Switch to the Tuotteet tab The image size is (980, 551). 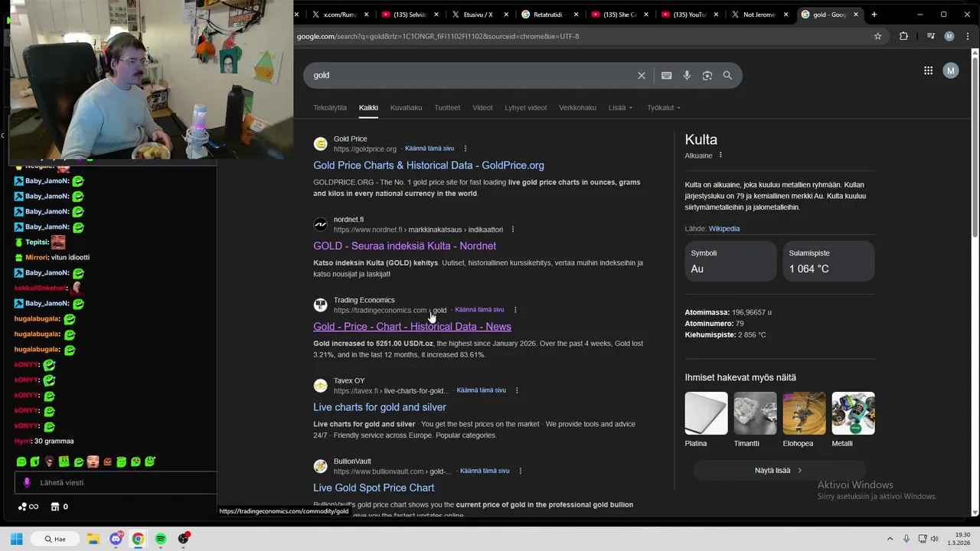click(447, 108)
